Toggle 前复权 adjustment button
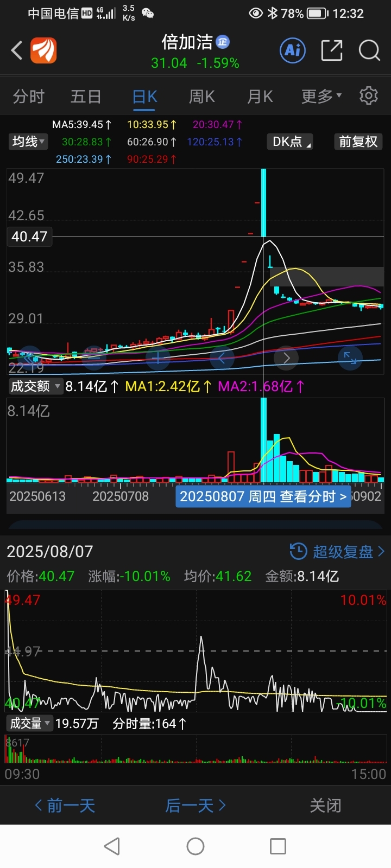Viewport: 391px width, 868px height. click(x=358, y=142)
